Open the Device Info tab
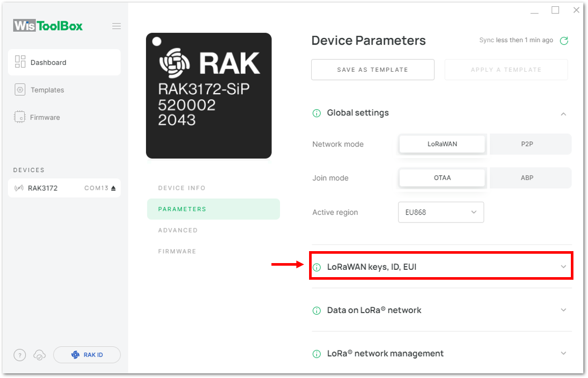588x378 pixels. tap(182, 188)
